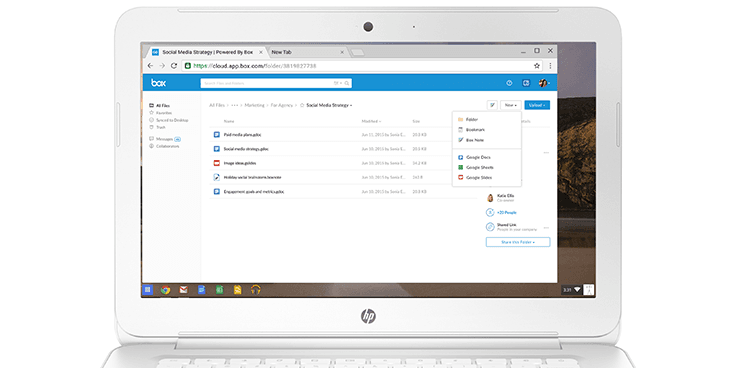The image size is (736, 368).
Task: Launch Google Sheets from the shelf
Action: (219, 290)
